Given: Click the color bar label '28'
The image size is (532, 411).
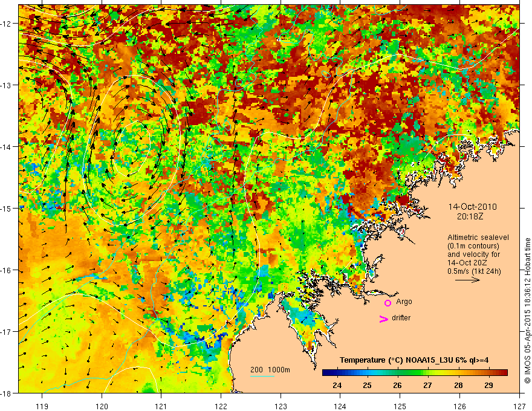Looking at the screenshot, I should 458,386.
